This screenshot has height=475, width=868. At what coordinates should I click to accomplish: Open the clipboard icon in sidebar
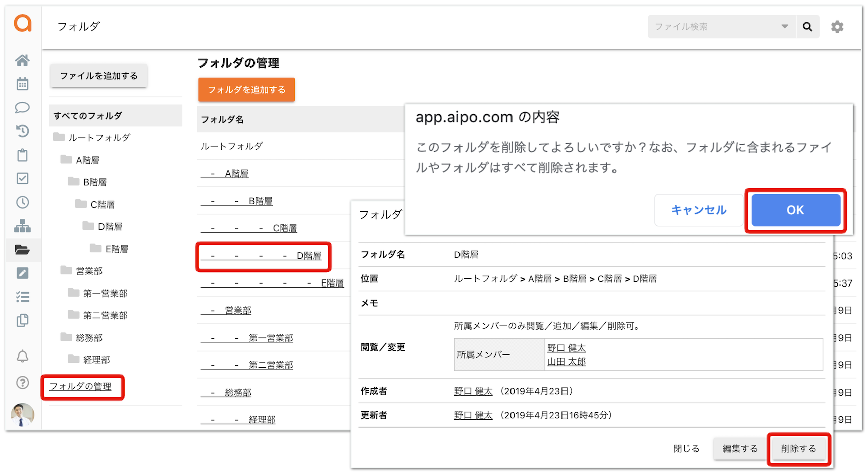pyautogui.click(x=22, y=155)
